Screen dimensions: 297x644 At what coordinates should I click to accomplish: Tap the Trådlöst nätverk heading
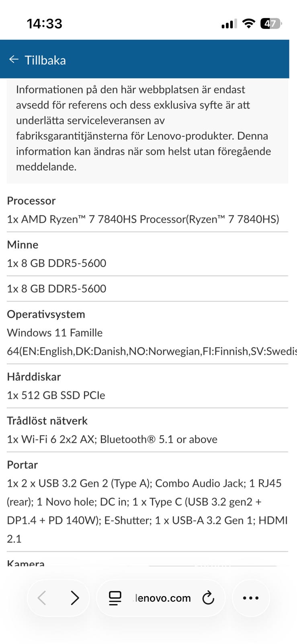47,421
